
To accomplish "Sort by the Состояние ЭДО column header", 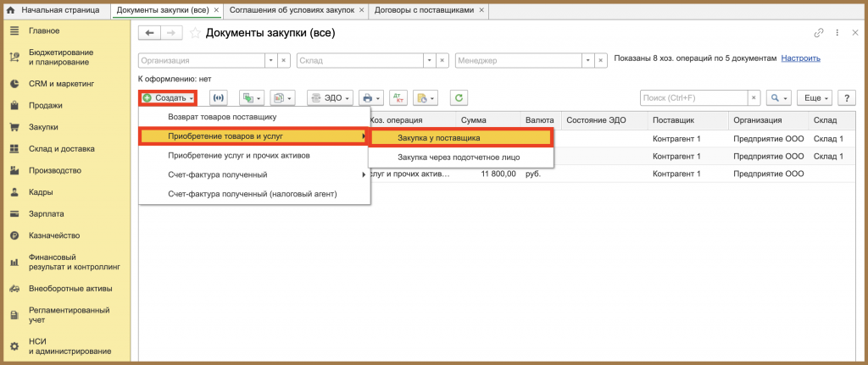I will 604,120.
